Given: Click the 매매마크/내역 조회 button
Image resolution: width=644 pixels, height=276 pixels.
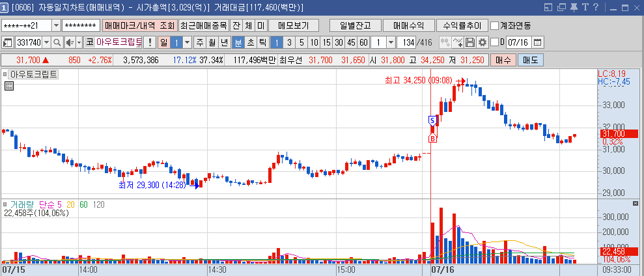Looking at the screenshot, I should coord(139,26).
